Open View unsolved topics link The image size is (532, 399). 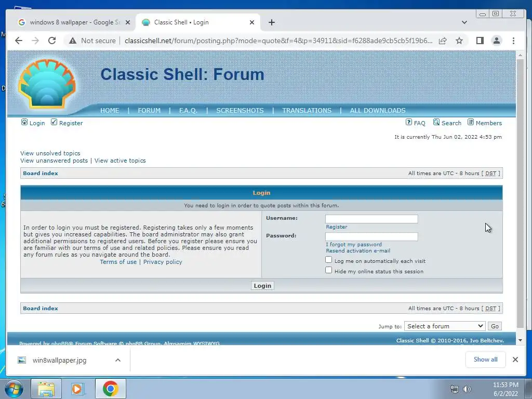[50, 153]
